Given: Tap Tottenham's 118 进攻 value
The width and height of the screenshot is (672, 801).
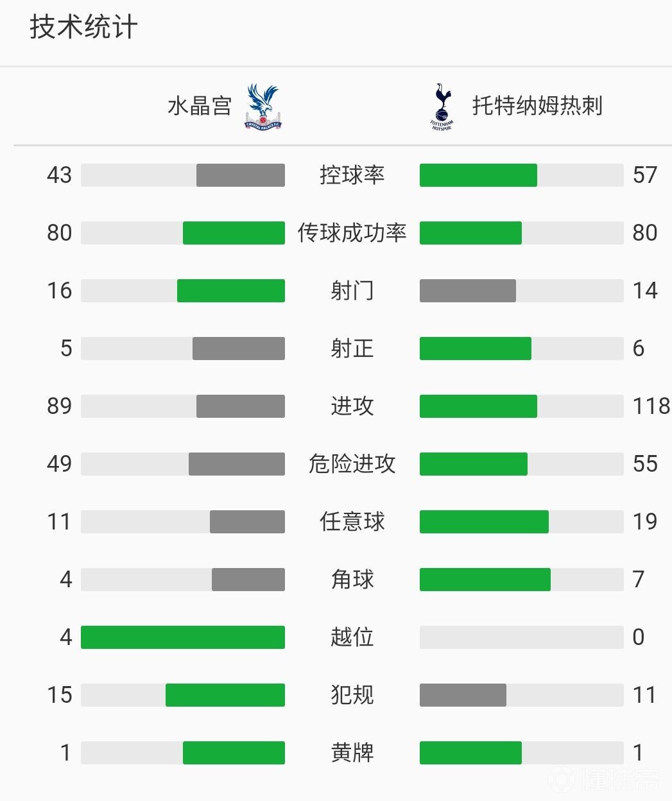Looking at the screenshot, I should tap(651, 406).
